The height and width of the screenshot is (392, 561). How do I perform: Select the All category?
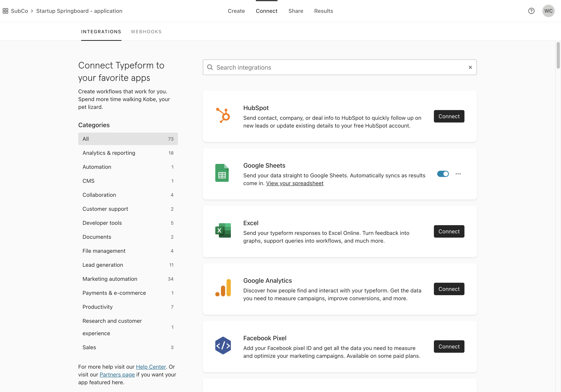click(x=128, y=139)
